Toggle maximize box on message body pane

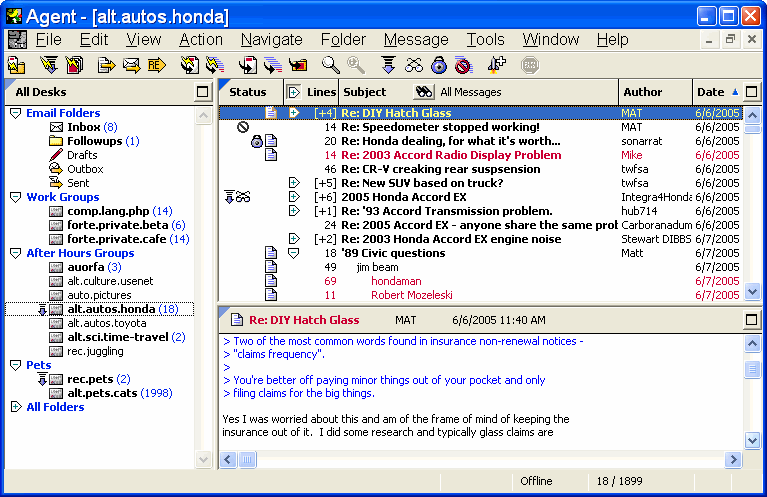pos(752,320)
